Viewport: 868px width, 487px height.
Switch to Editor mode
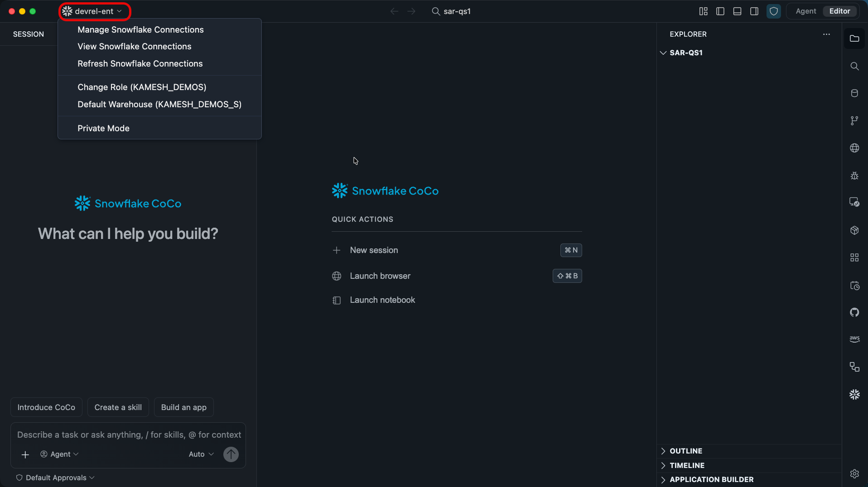pos(839,11)
